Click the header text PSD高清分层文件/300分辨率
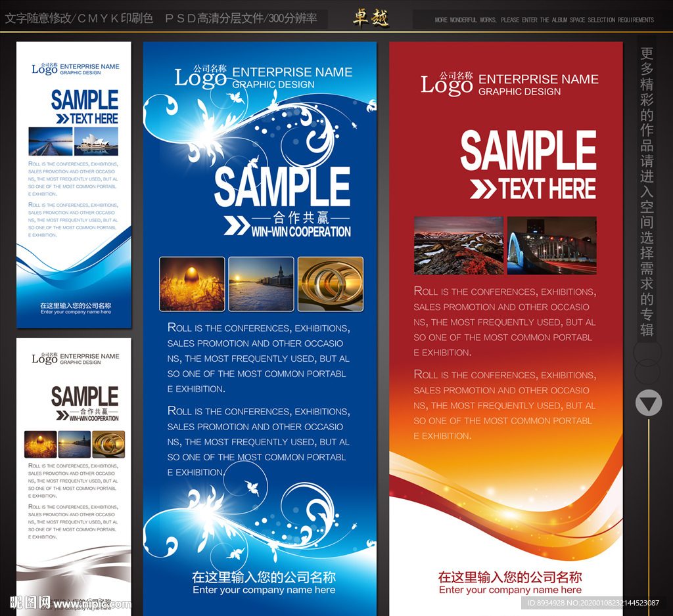673x616 pixels. point(241,18)
